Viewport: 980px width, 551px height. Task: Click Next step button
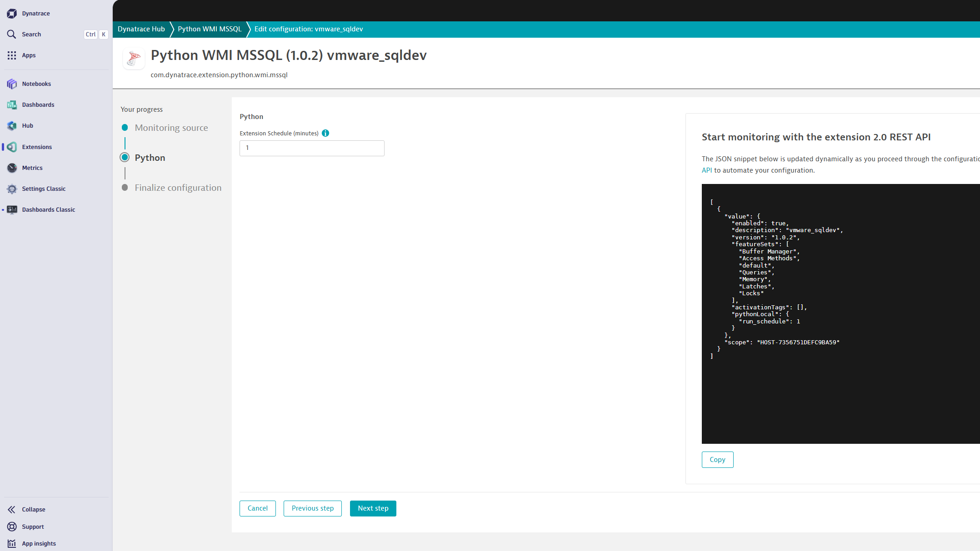373,508
